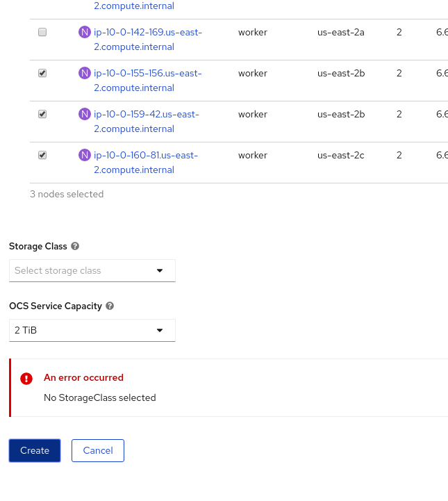The height and width of the screenshot is (501, 448).
Task: Click node icon for ip-10-0-155-156
Action: [85, 73]
